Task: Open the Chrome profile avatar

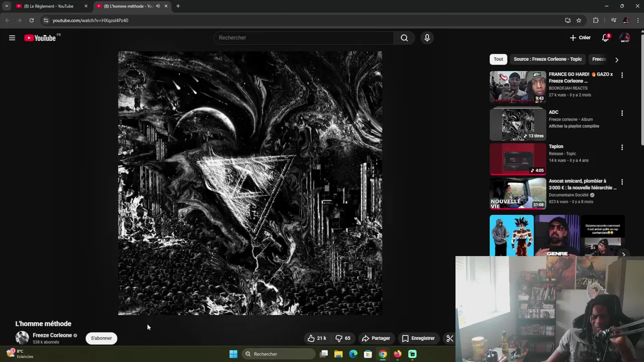Action: [626, 21]
